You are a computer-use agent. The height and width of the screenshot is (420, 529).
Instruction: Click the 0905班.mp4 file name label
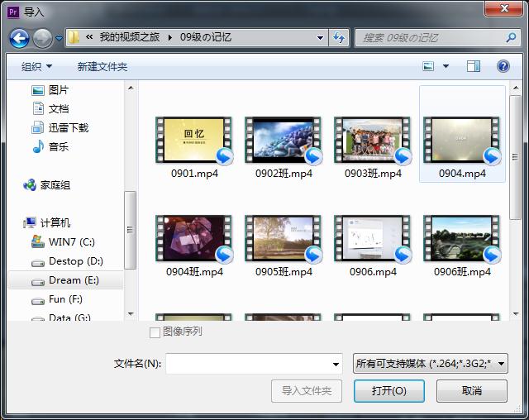coord(284,272)
